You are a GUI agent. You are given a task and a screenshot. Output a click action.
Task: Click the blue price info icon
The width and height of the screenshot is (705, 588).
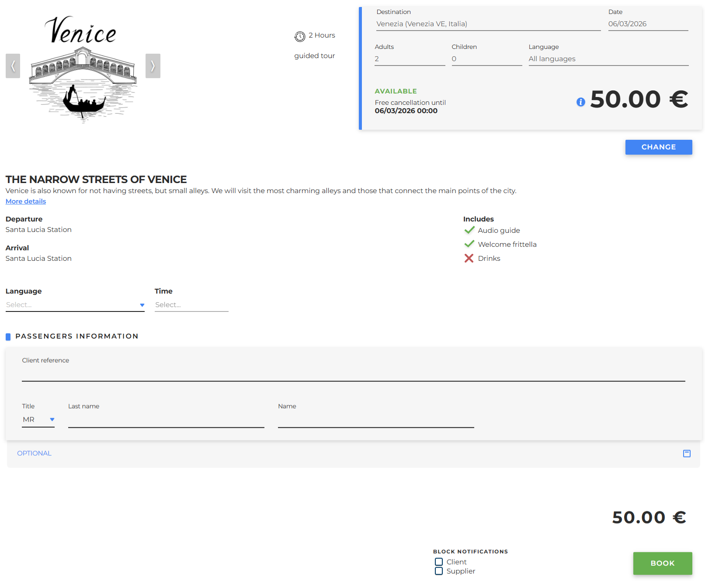pos(580,102)
